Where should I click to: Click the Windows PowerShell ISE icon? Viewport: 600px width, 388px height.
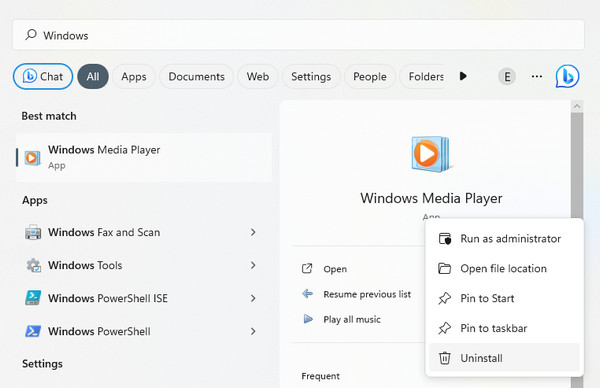[x=33, y=298]
